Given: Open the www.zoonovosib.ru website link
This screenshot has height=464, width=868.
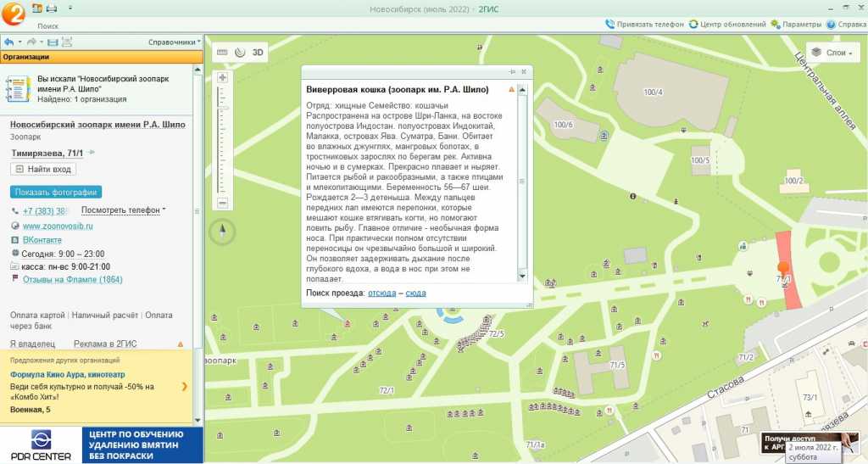Looking at the screenshot, I should pyautogui.click(x=58, y=226).
